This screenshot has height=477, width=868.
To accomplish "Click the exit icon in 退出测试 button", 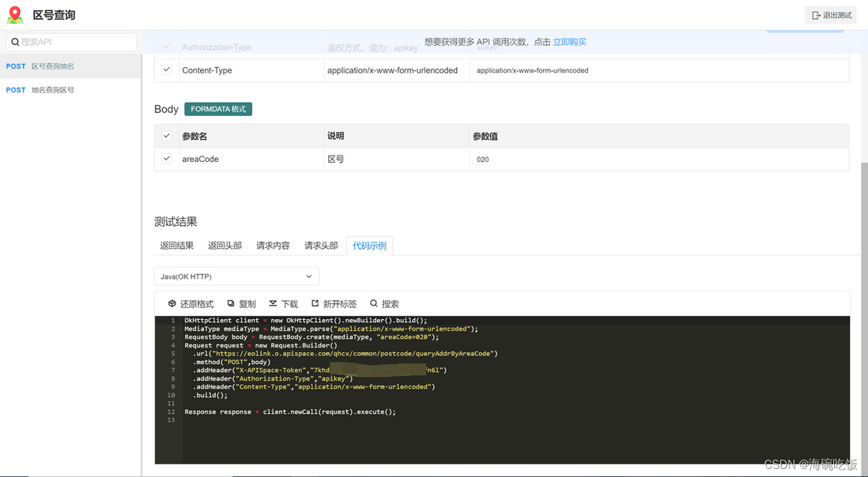I will 816,16.
